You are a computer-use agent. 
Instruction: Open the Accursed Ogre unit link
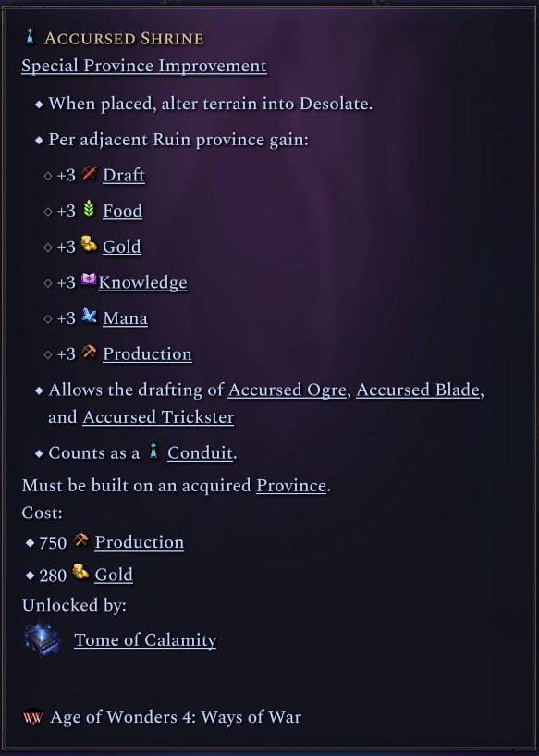288,390
